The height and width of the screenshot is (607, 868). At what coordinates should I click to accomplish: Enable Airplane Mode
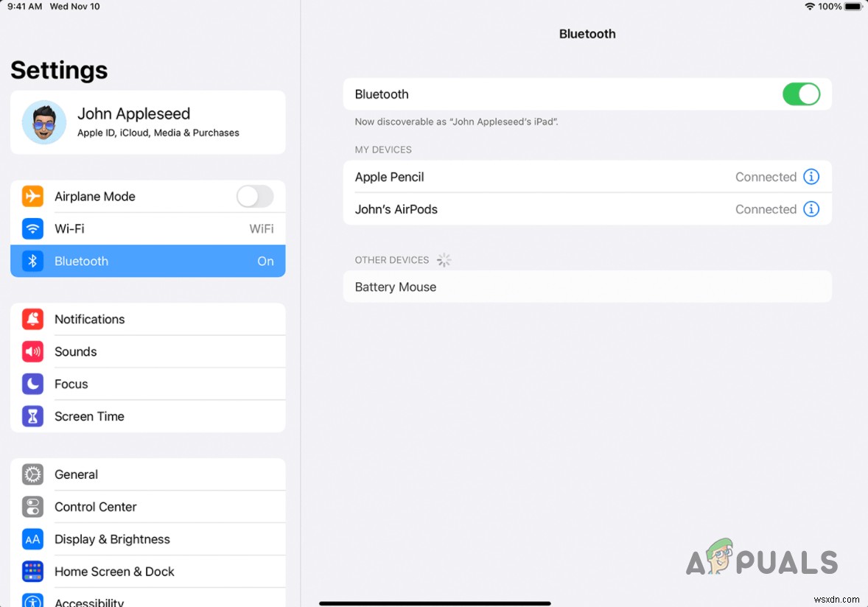coord(255,196)
